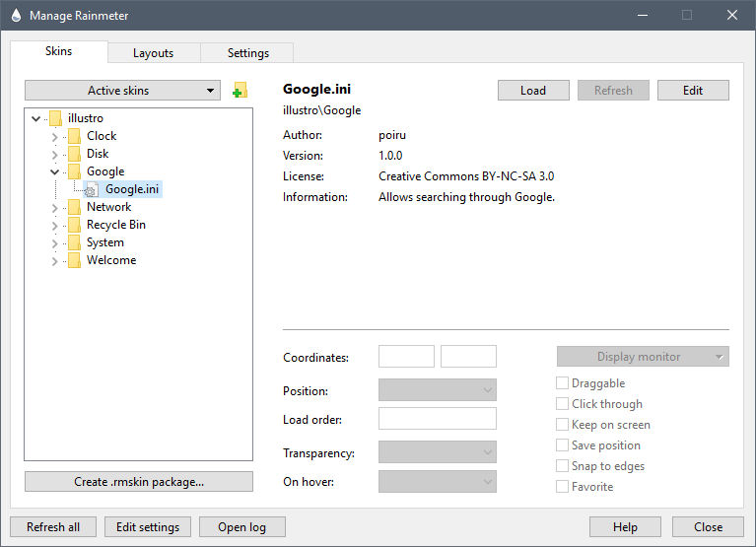Screen dimensions: 756x547
Task: Click the illustro folder icon
Action: 55,118
